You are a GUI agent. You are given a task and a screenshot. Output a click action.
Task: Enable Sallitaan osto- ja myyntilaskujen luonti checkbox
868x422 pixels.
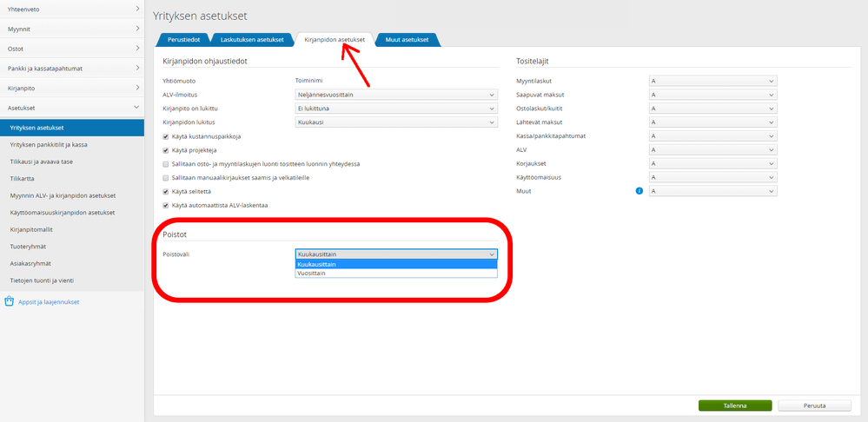tap(165, 164)
